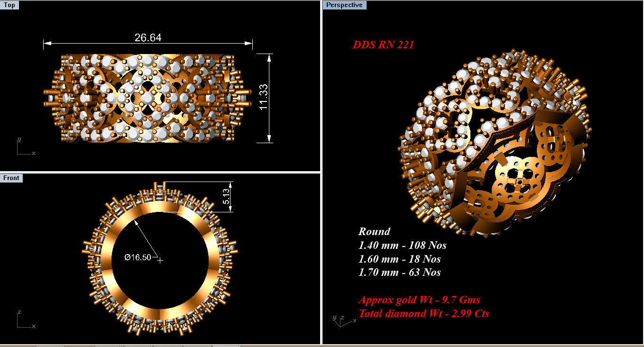Click the 26.64 width dimension text
This screenshot has height=347, width=644.
[x=148, y=38]
